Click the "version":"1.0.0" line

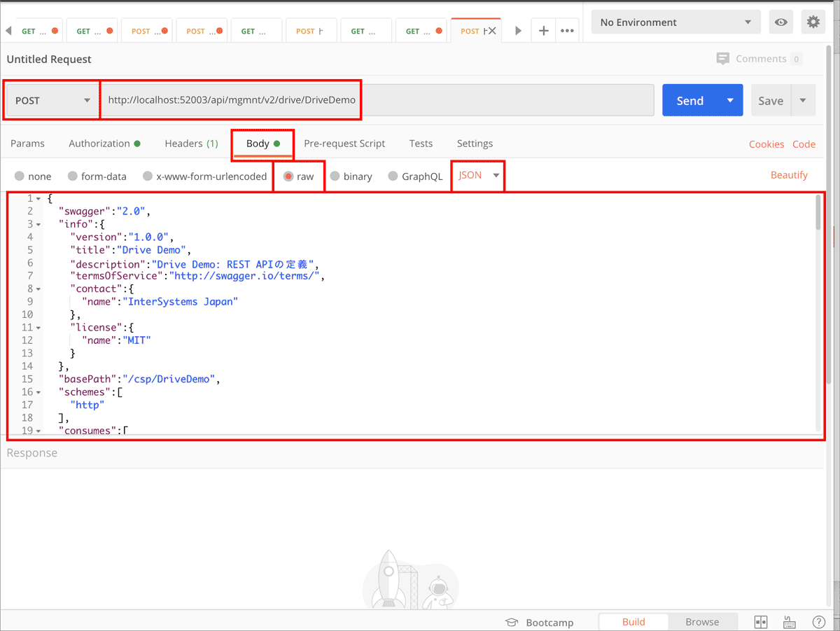click(122, 237)
